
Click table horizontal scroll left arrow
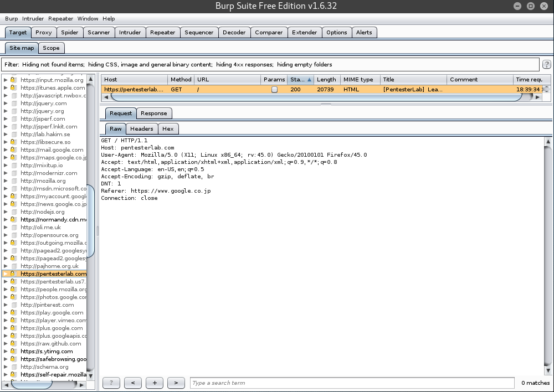(106, 97)
